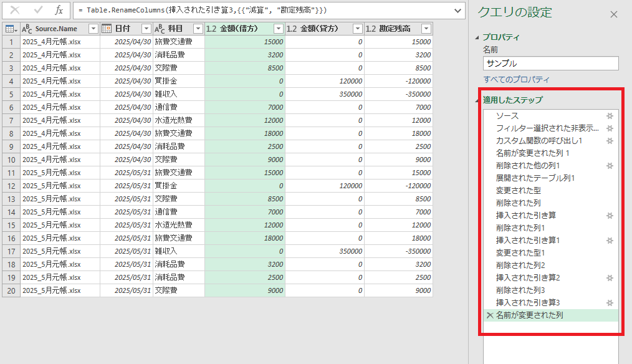Screen dimensions: 632x364
Task: Delete the selected 名前が変更された列 step via X icon
Action: [490, 315]
